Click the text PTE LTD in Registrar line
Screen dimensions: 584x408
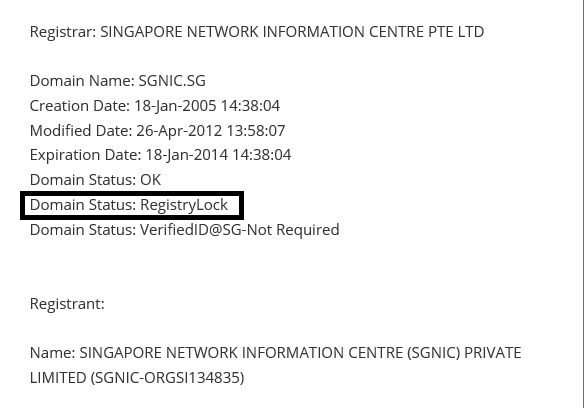click(456, 32)
